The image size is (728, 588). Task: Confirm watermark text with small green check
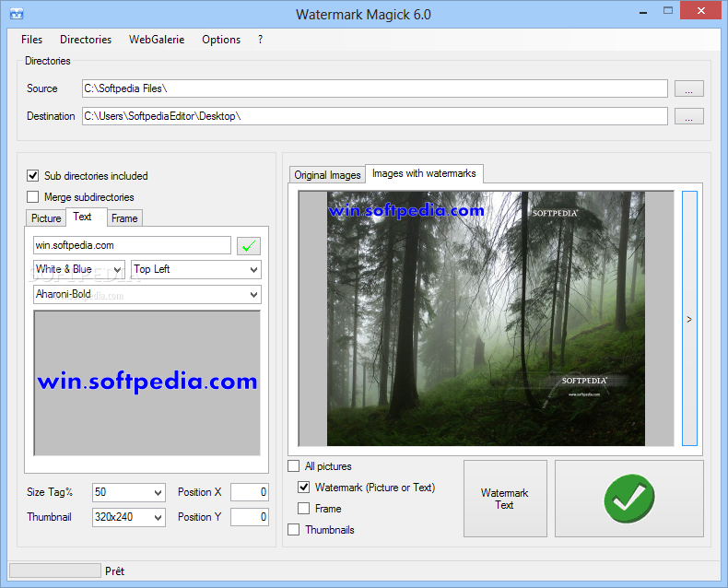point(249,246)
